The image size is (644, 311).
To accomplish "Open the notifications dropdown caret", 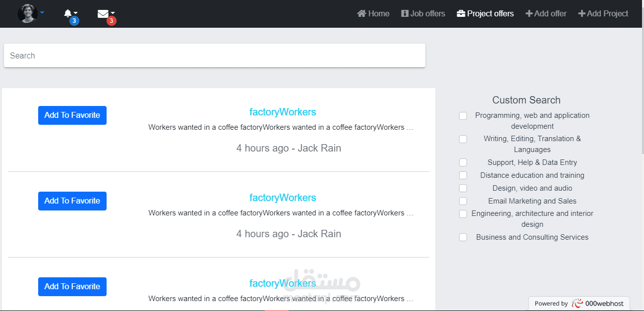I will [75, 12].
